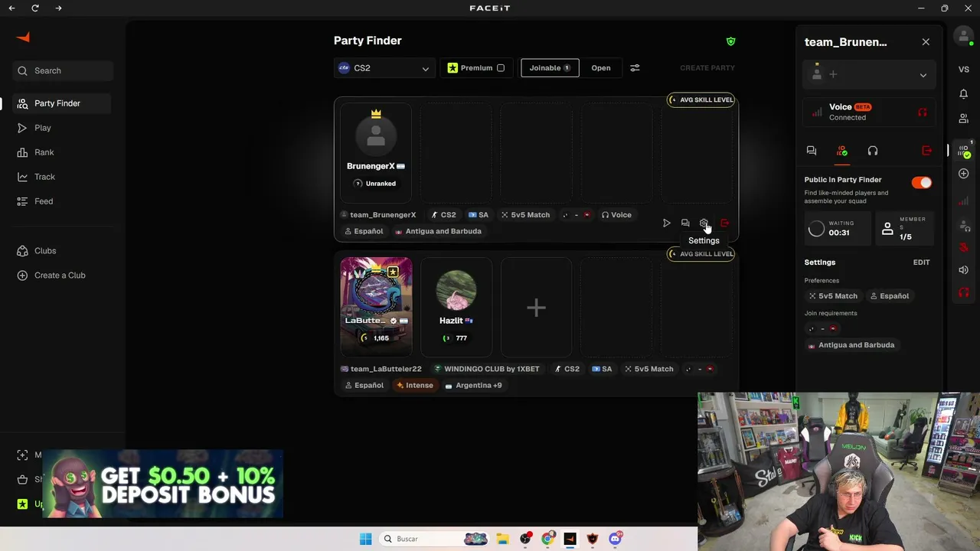This screenshot has width=980, height=551.
Task: Click in the Search field
Action: [x=63, y=70]
